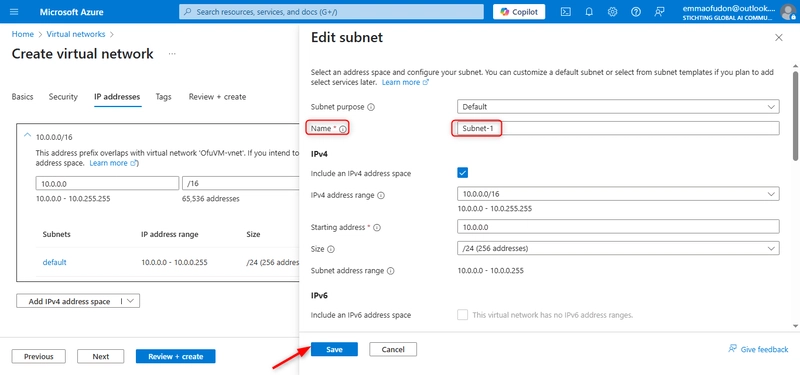Screen dimensions: 800x375
Task: Open Learn more link under address prefix warning
Action: tap(113, 163)
